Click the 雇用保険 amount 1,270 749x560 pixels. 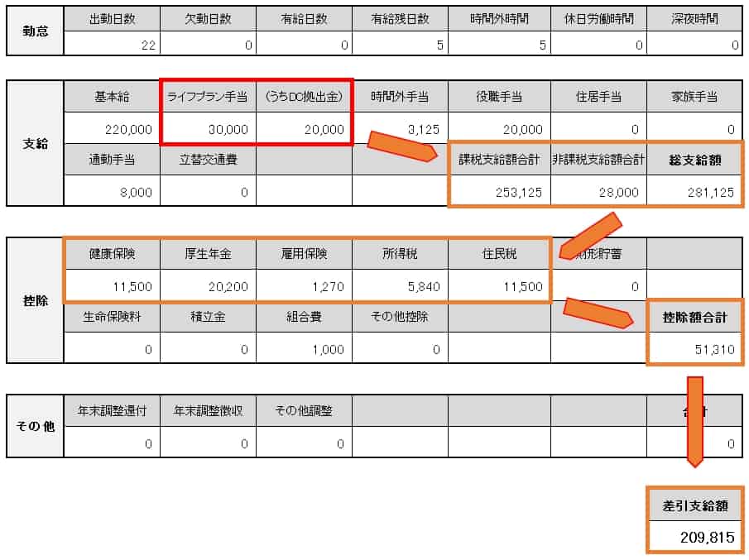pos(305,286)
